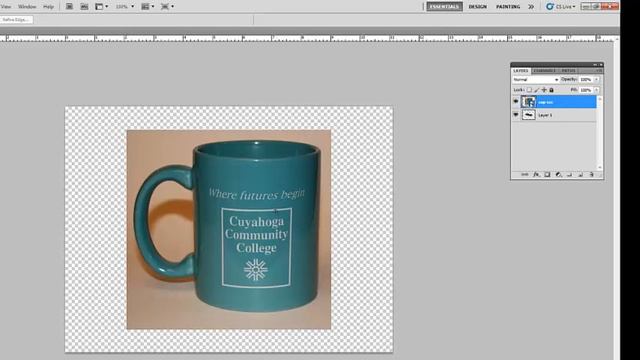Click the Refine Edge button
640x360 pixels.
point(16,19)
